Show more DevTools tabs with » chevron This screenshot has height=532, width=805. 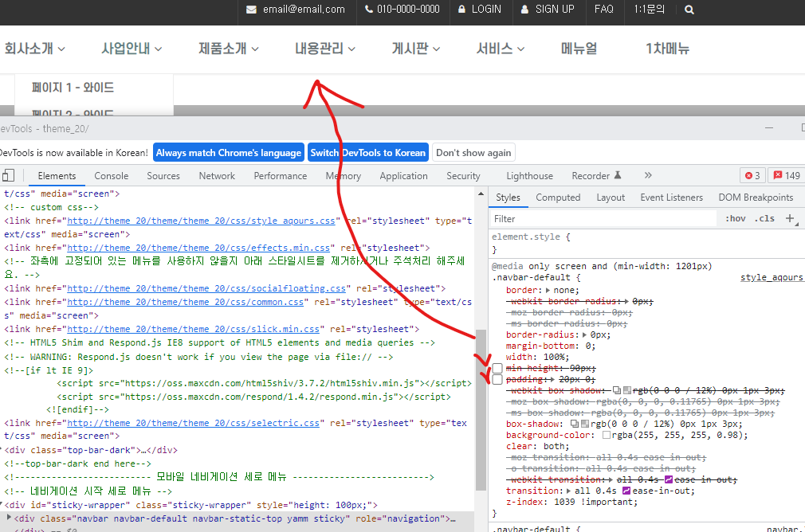[648, 175]
